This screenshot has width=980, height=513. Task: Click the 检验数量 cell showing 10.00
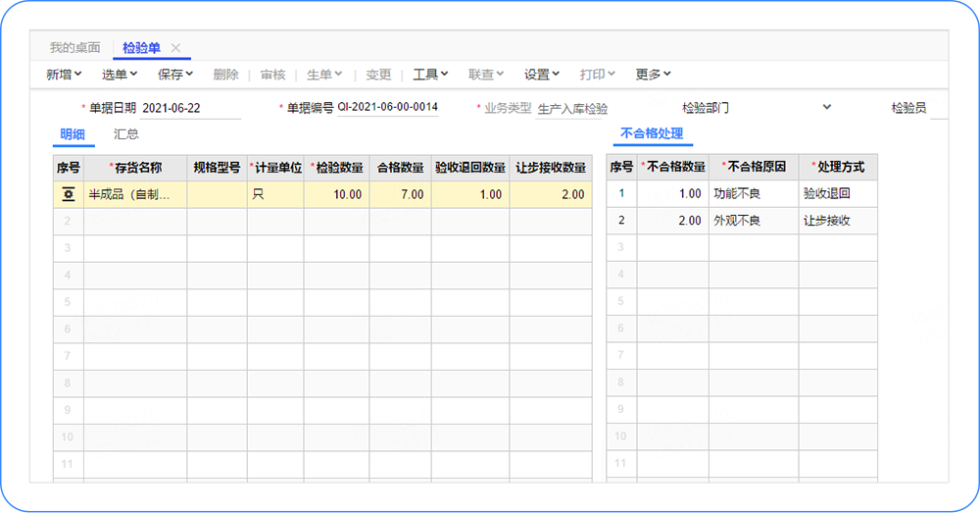click(x=336, y=195)
